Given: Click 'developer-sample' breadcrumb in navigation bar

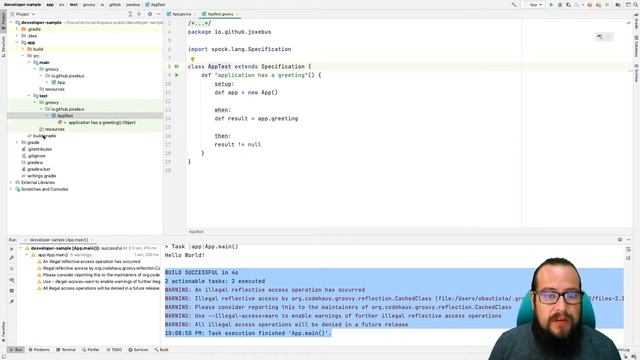Looking at the screenshot, I should (x=22, y=4).
